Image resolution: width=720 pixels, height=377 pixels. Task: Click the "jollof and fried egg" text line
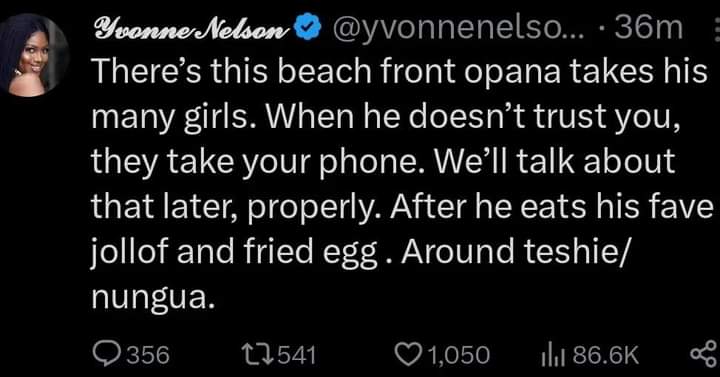tap(235, 252)
